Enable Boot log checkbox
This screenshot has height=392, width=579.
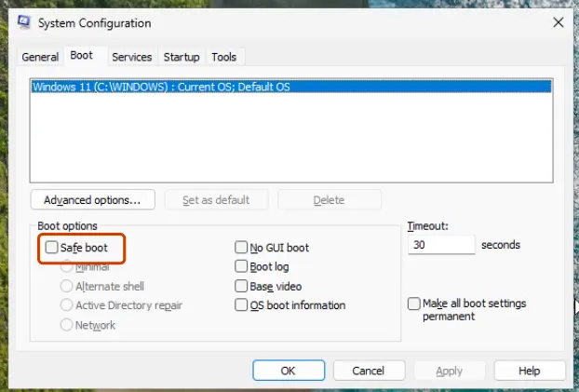[241, 266]
